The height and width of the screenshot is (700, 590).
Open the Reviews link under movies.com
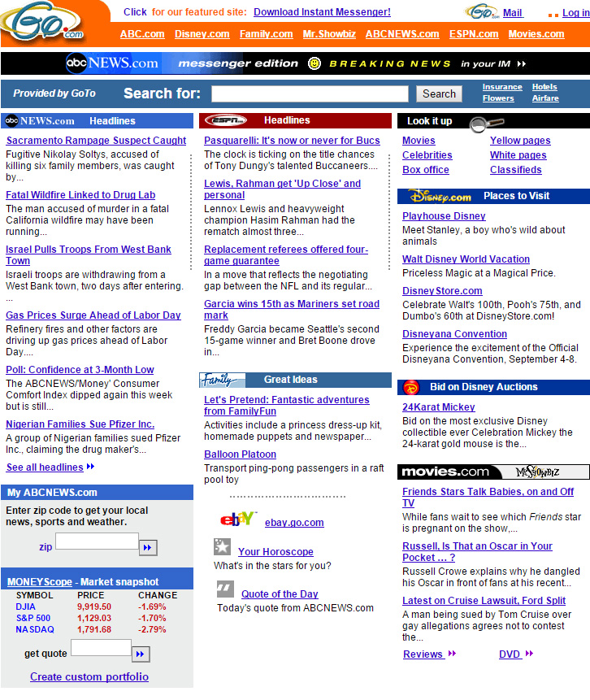pyautogui.click(x=423, y=654)
